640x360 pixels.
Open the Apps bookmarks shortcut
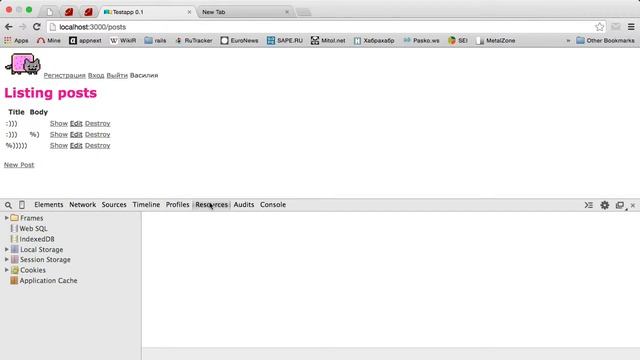pyautogui.click(x=16, y=40)
